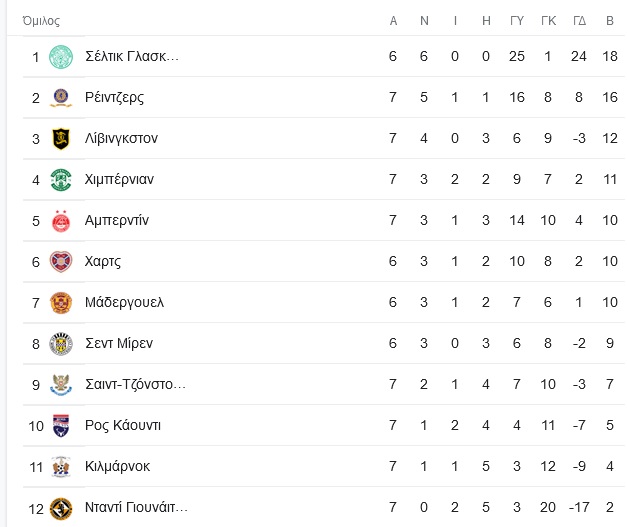The width and height of the screenshot is (627, 527).
Task: Click the Rangers club crest
Action: (61, 98)
